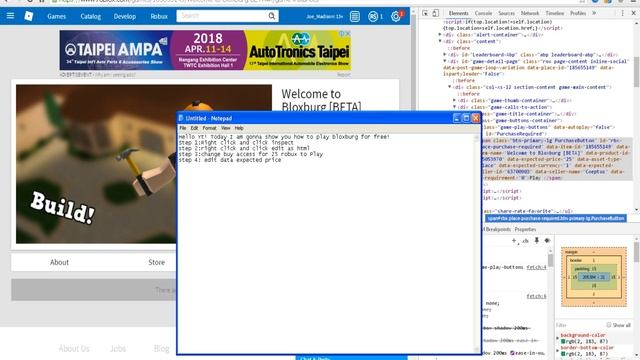Close the DevTools panel
The image size is (640, 360).
point(633,13)
